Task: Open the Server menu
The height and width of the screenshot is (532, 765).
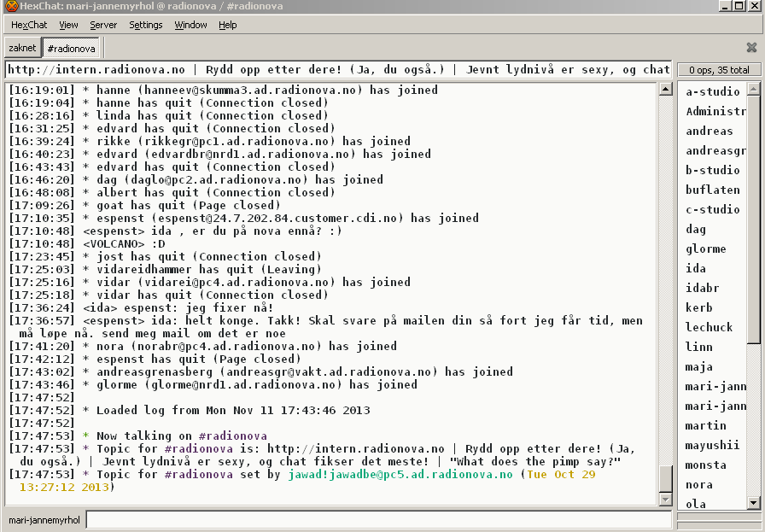Action: pos(103,25)
